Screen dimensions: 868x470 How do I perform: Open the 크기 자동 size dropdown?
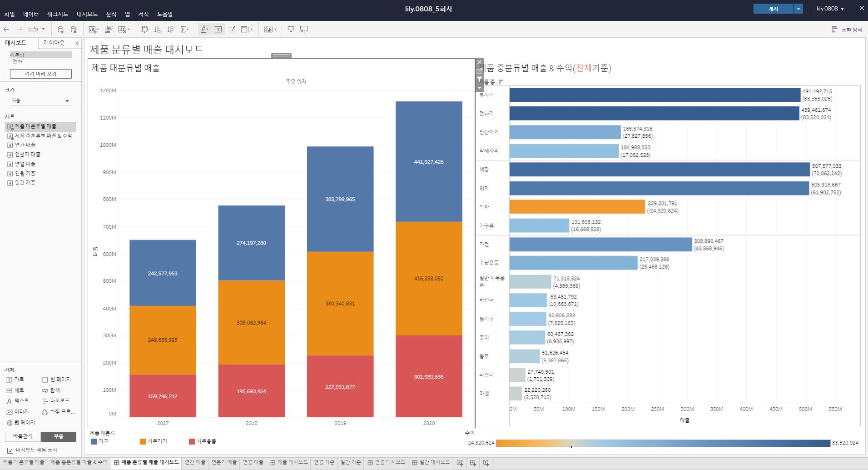(40, 100)
